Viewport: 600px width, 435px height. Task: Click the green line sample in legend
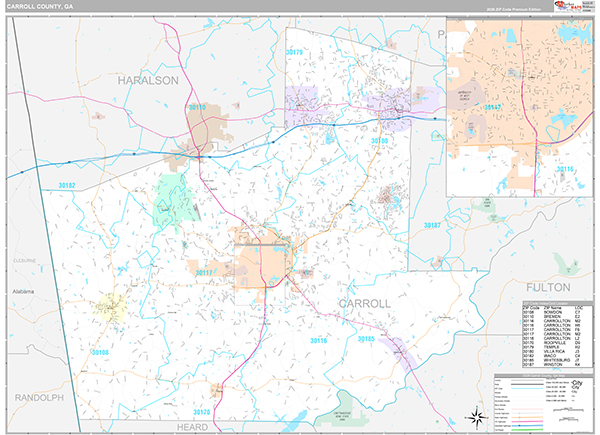527,430
